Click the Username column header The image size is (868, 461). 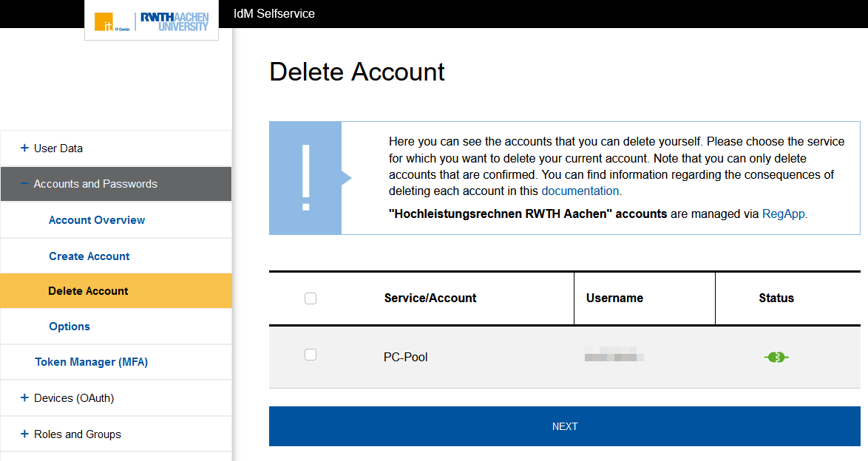tap(614, 298)
